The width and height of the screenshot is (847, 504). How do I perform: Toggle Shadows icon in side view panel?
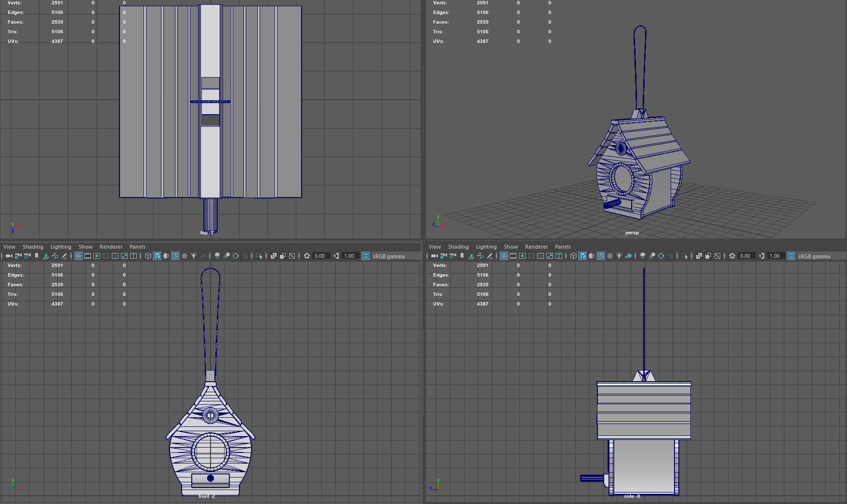629,256
